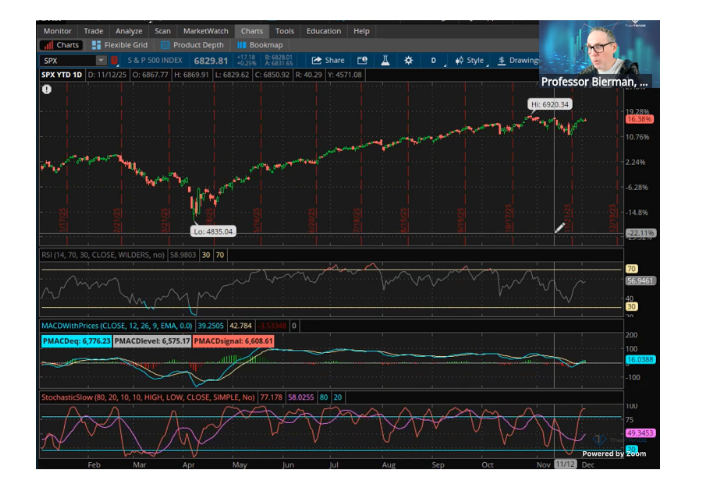The image size is (713, 479).
Task: Click the Hi: 6920.34 price bubble
Action: pos(549,104)
